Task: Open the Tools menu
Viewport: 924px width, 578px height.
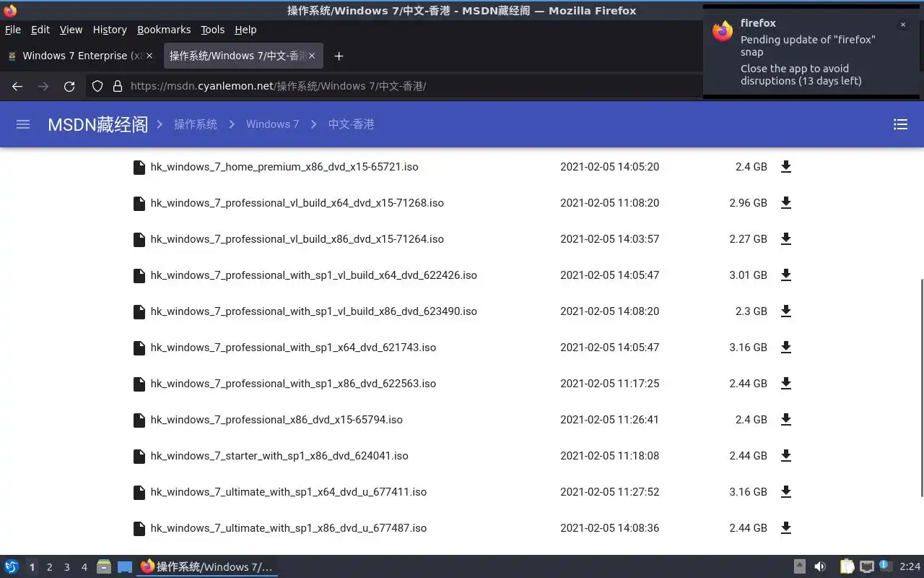Action: click(x=212, y=30)
